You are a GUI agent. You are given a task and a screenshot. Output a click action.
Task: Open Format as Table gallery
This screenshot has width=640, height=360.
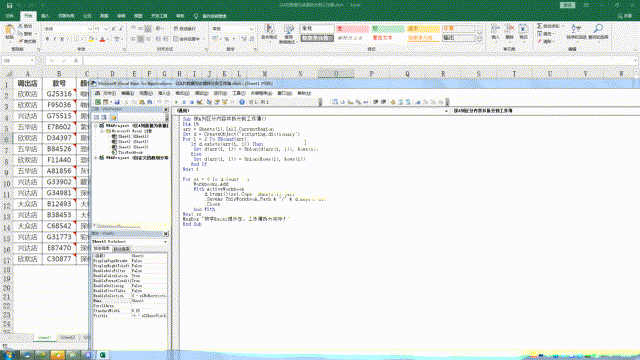coord(289,33)
